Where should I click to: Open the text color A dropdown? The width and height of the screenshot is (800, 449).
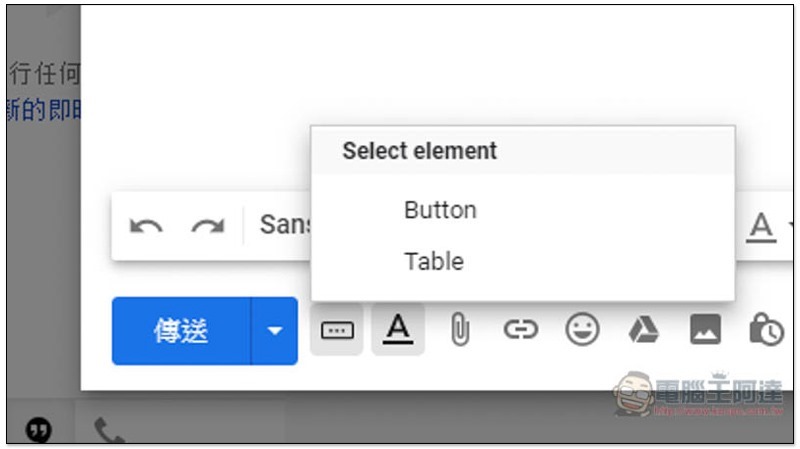pyautogui.click(x=762, y=227)
